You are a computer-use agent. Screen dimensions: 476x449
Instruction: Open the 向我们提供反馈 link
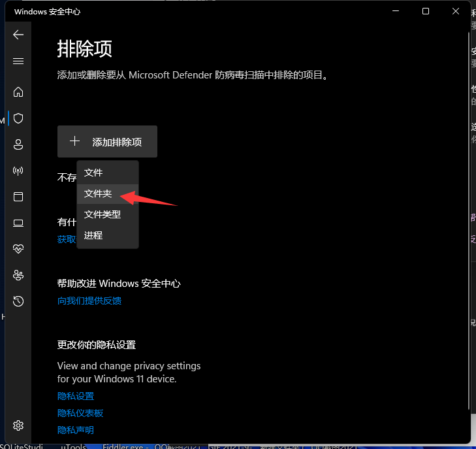tap(89, 301)
